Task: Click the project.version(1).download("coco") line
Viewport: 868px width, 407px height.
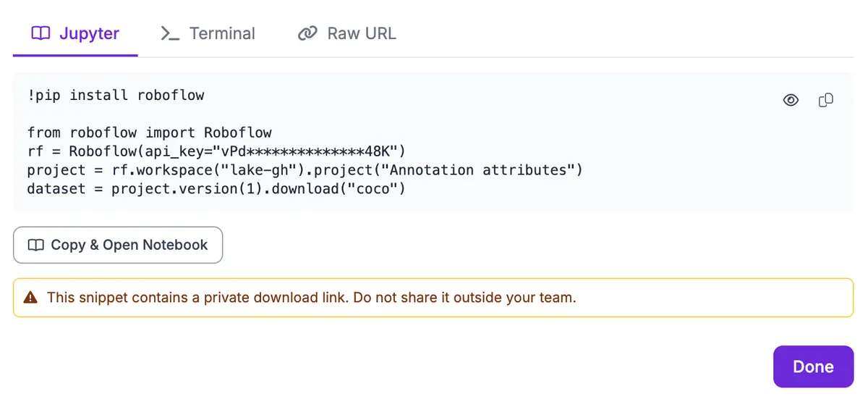Action: [x=217, y=189]
